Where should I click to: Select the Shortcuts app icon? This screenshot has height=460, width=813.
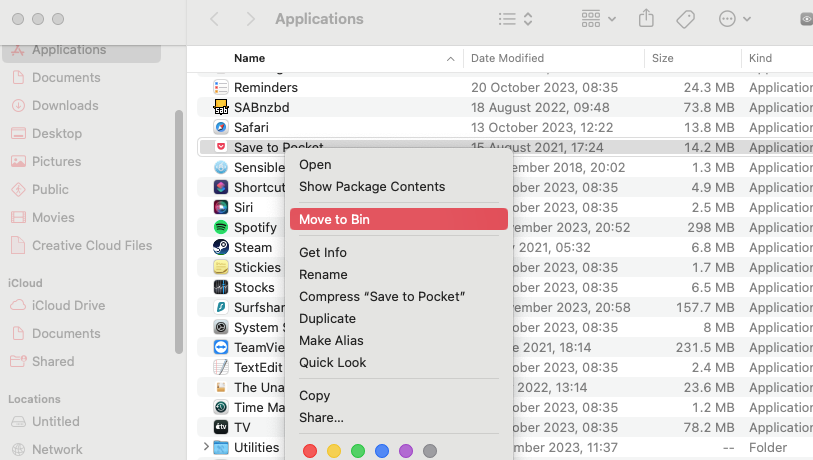point(221,187)
